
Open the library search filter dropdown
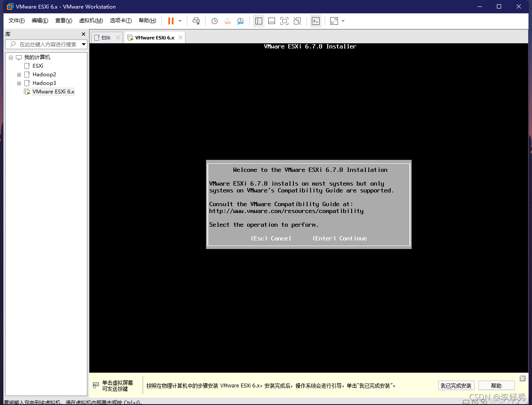click(84, 44)
